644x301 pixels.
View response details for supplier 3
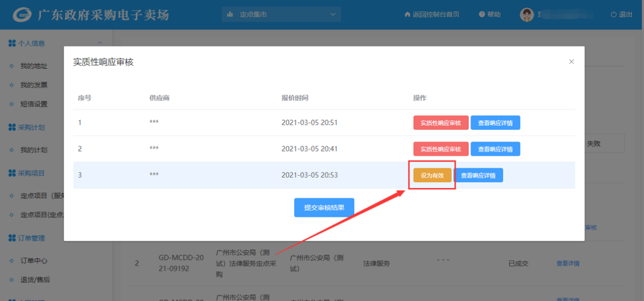click(478, 175)
